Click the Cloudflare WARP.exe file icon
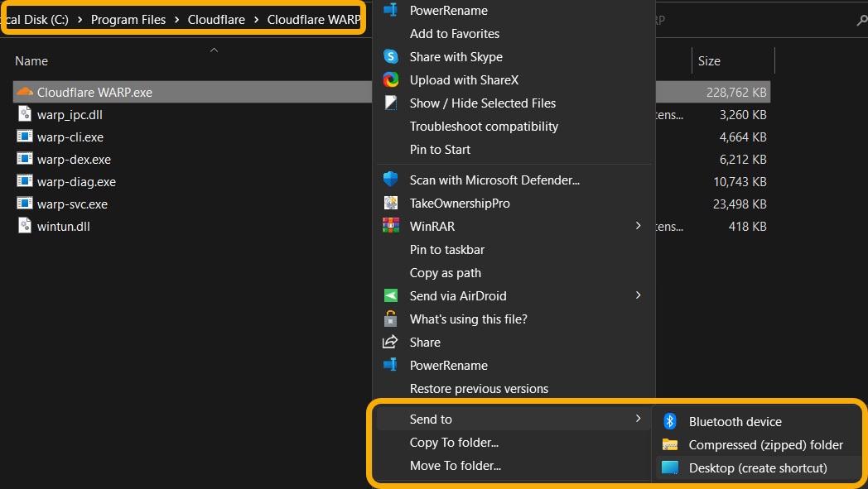Screen dimensions: 868x489 coord(26,92)
